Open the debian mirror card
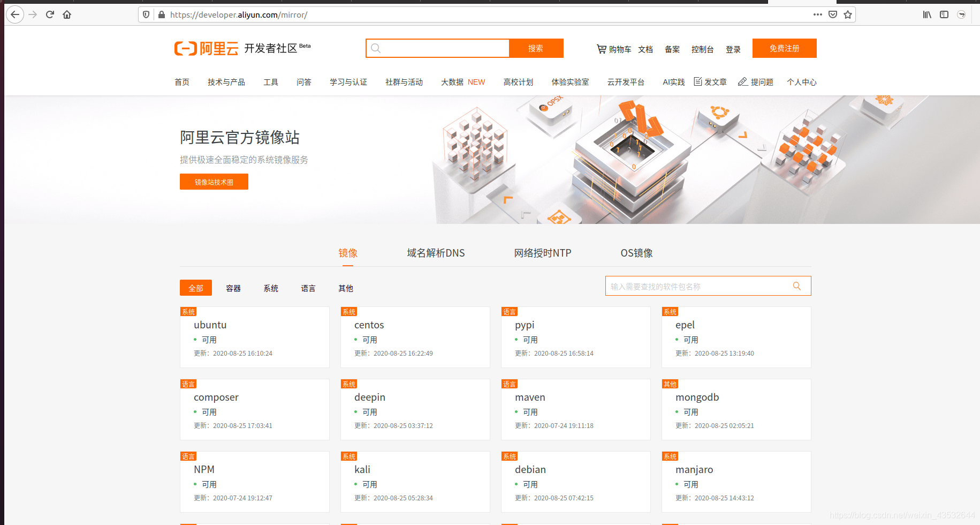Image resolution: width=980 pixels, height=525 pixels. point(576,482)
